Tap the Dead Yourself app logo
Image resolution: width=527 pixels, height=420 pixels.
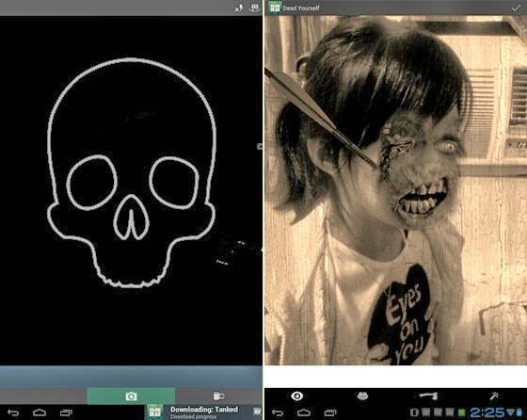pos(275,8)
